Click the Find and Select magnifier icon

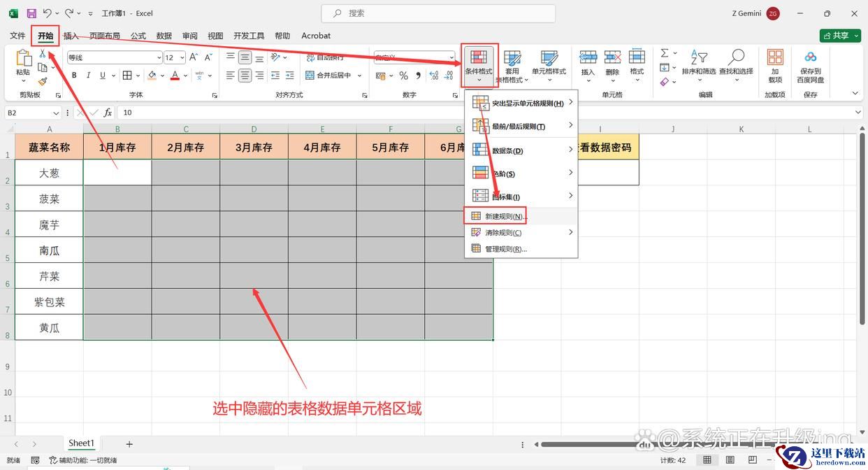point(736,57)
